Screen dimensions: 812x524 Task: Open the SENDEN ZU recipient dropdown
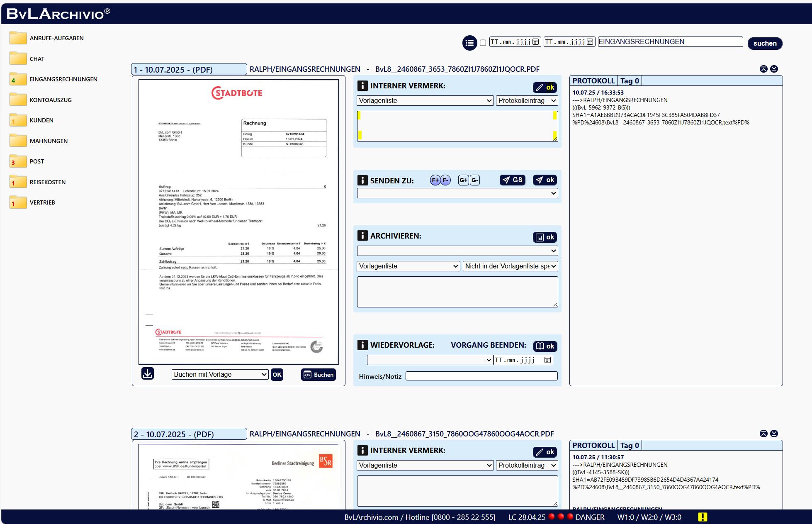457,193
